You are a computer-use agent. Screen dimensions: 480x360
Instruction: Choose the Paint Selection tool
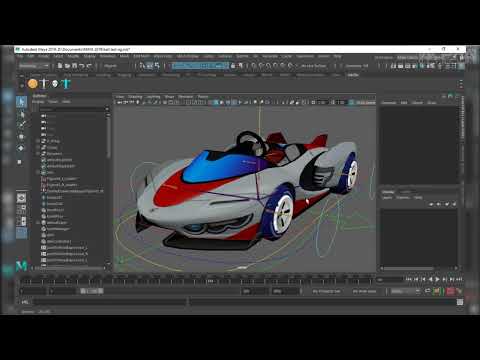[21, 125]
